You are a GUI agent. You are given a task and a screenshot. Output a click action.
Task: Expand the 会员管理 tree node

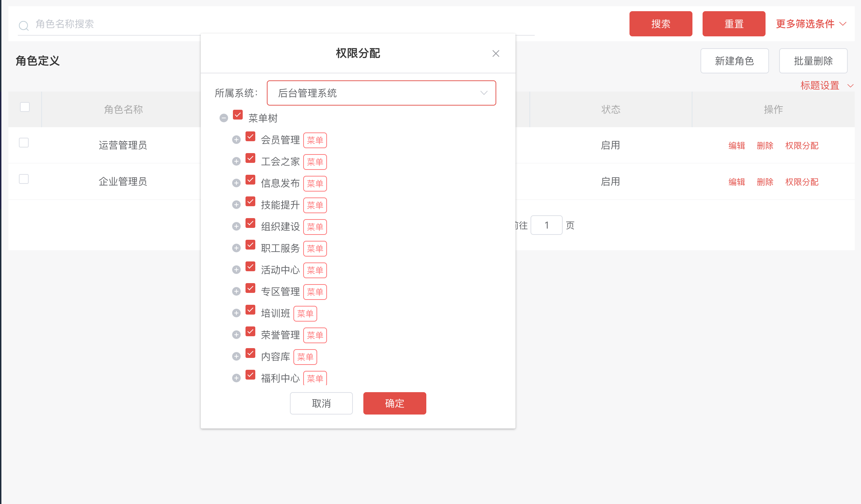click(x=236, y=140)
